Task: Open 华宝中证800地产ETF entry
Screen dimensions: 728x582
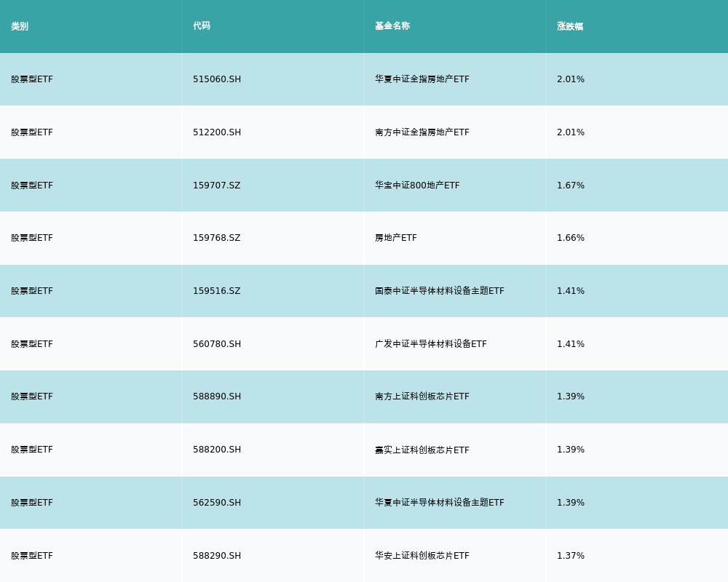Action: pyautogui.click(x=417, y=186)
